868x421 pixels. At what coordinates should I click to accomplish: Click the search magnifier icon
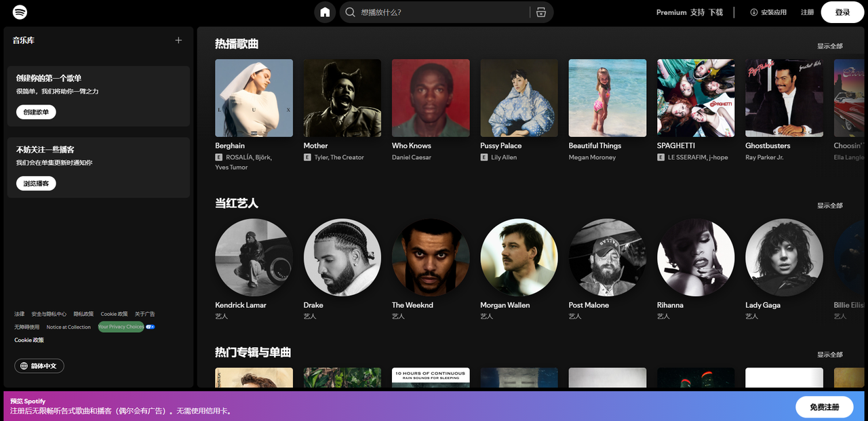[x=351, y=12]
